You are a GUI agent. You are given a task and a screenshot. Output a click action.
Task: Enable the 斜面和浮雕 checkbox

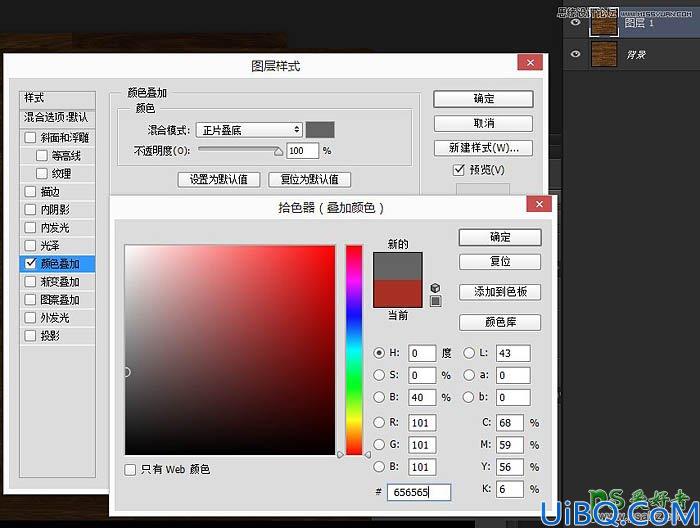click(30, 137)
